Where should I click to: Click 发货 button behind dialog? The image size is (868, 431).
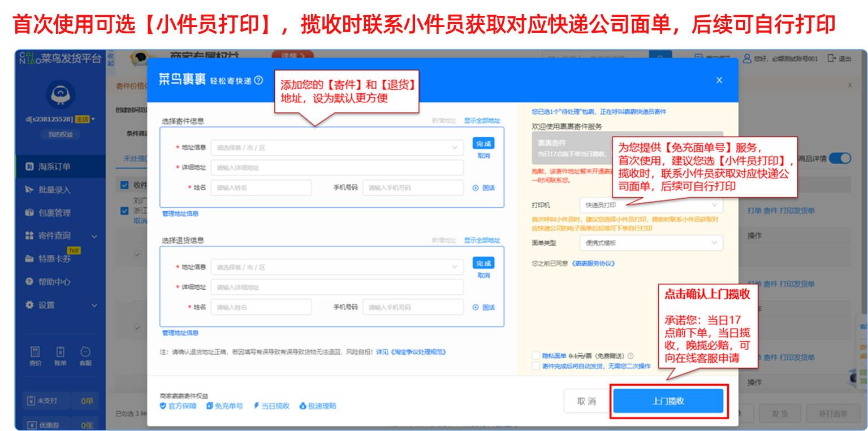[x=780, y=413]
